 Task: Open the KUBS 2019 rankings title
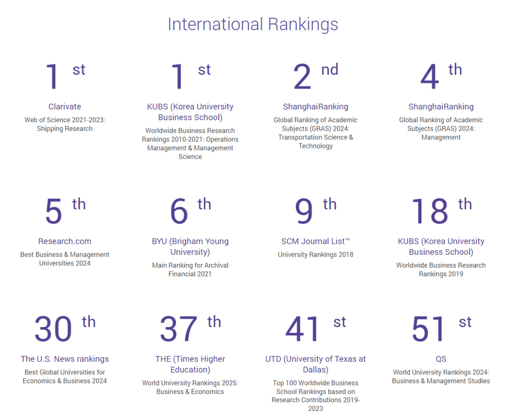click(x=441, y=247)
